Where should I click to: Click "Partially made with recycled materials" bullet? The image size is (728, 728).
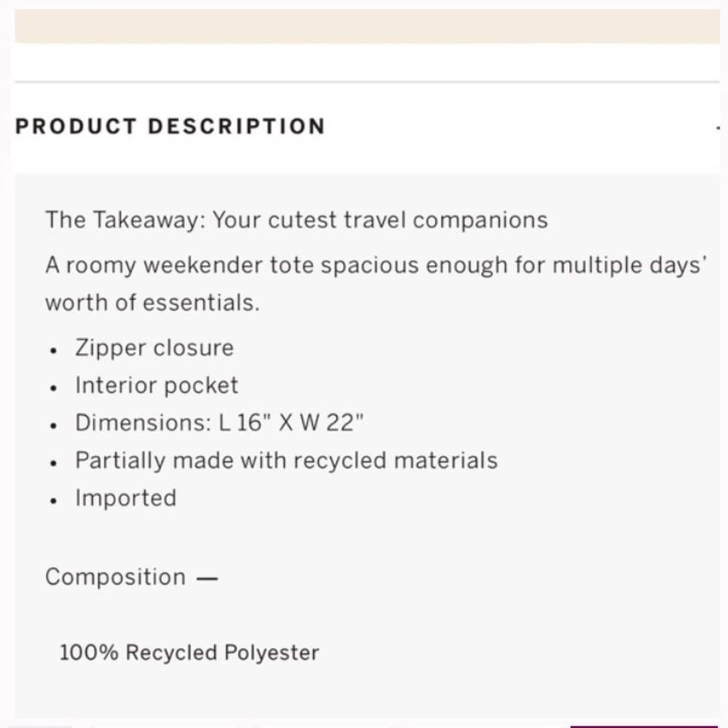[286, 460]
